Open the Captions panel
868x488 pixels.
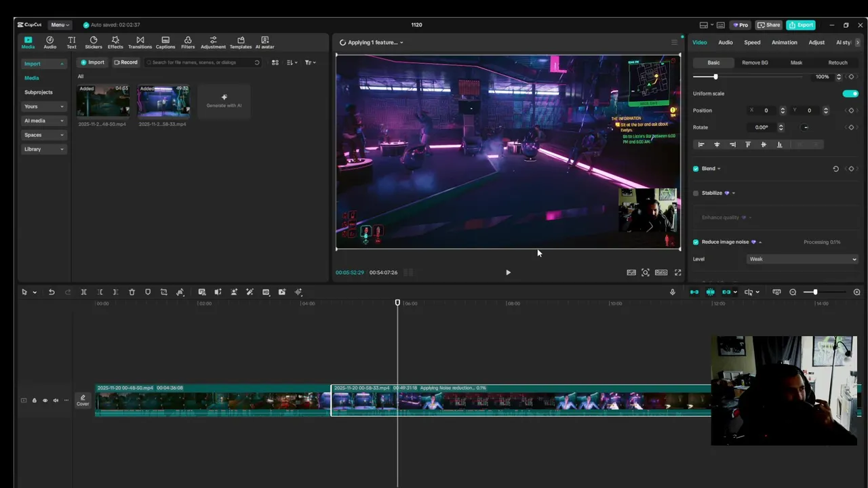coord(165,43)
